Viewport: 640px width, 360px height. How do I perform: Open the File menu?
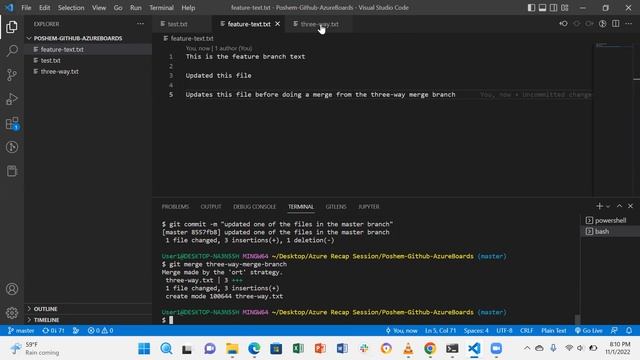point(26,7)
